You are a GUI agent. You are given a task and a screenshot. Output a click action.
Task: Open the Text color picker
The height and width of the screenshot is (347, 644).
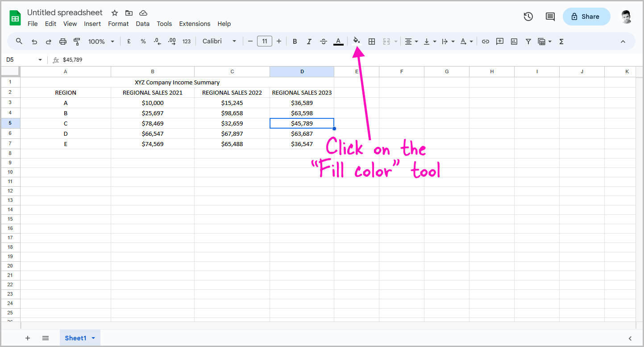[x=338, y=41]
